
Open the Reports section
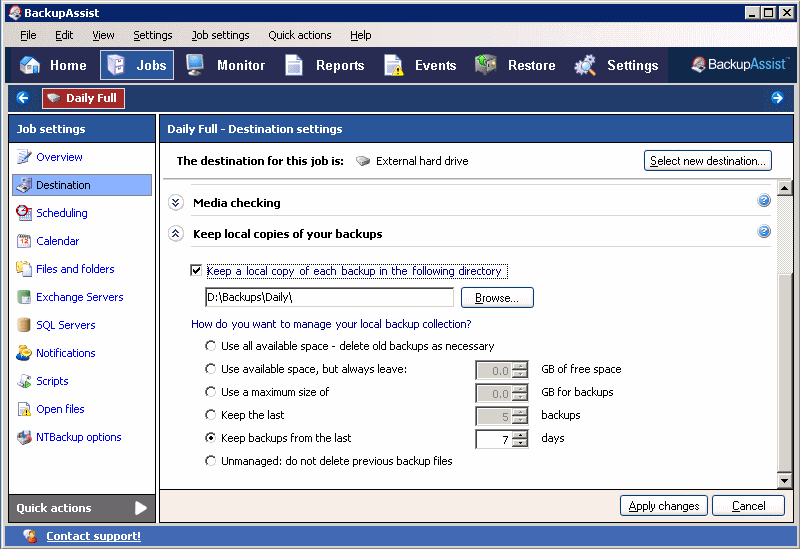coord(324,65)
